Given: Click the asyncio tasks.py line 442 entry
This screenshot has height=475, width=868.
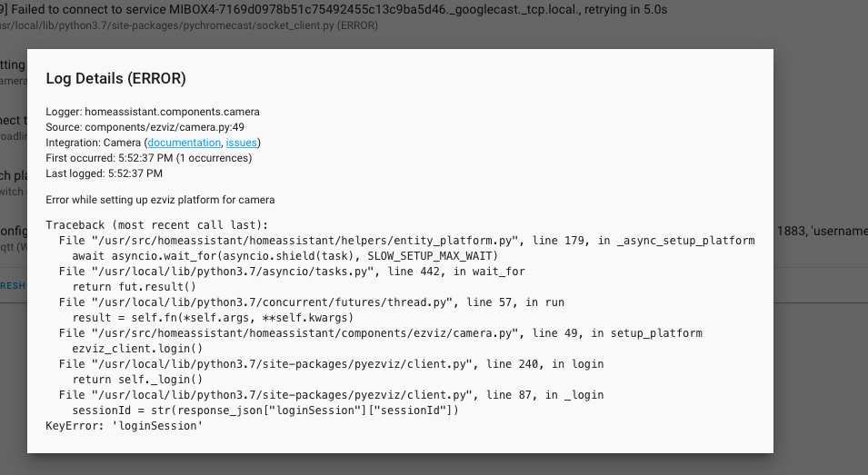Looking at the screenshot, I should click(292, 272).
